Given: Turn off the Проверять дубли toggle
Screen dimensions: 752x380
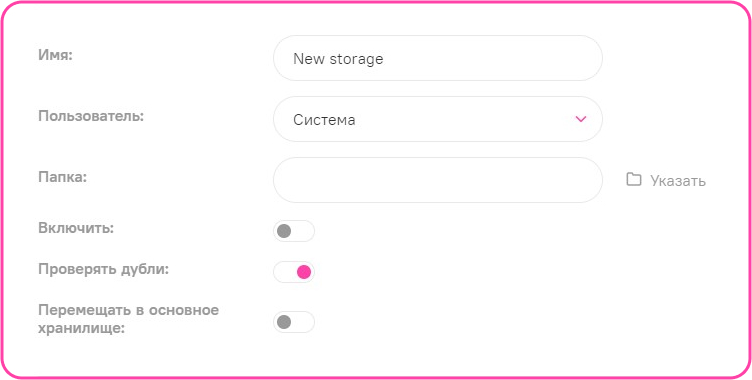Looking at the screenshot, I should tap(294, 273).
